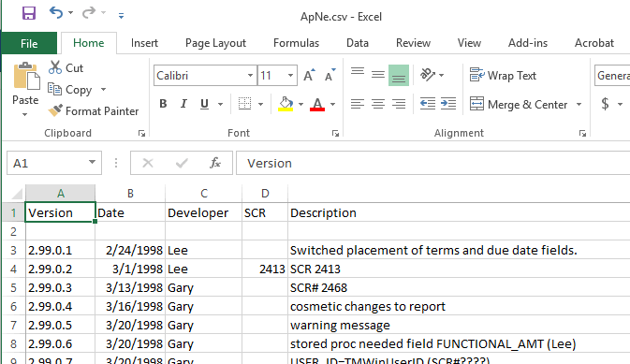Click the Borders icon

[x=244, y=104]
